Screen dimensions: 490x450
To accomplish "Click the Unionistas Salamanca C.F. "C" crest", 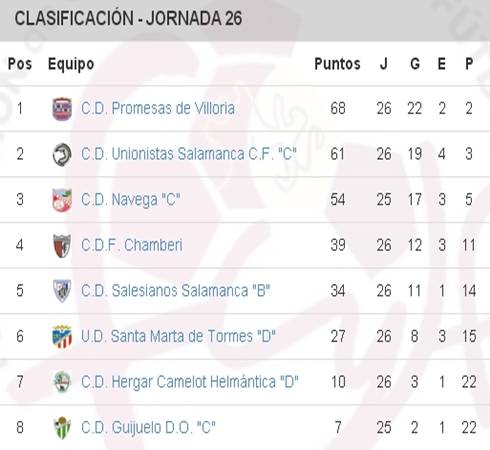I will click(x=62, y=154).
